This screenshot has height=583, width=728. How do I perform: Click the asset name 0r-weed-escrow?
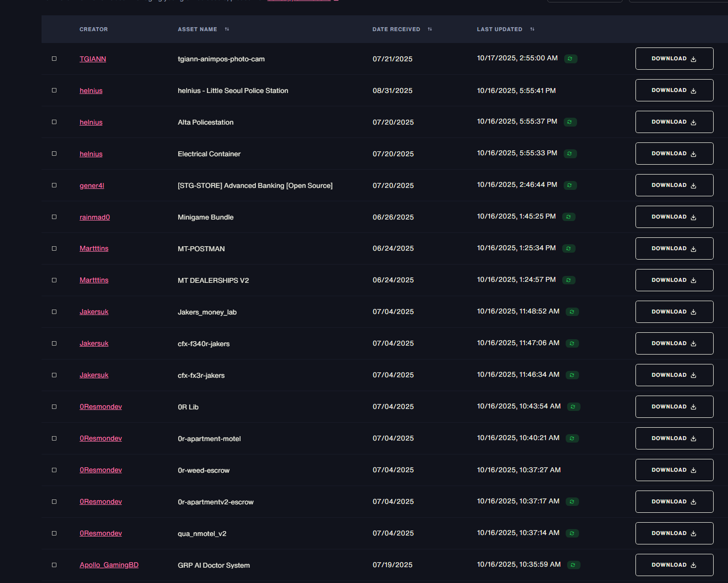coord(203,470)
